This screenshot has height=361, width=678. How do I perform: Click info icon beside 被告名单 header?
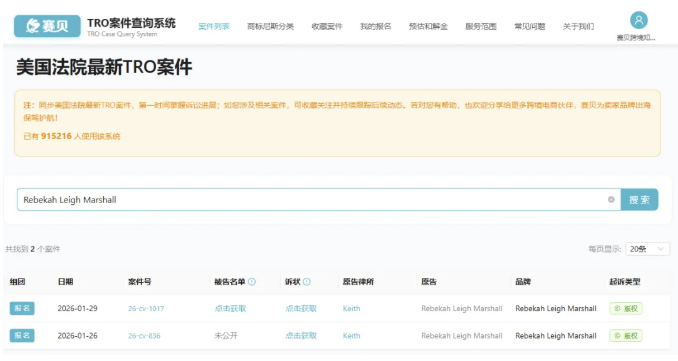[252, 282]
